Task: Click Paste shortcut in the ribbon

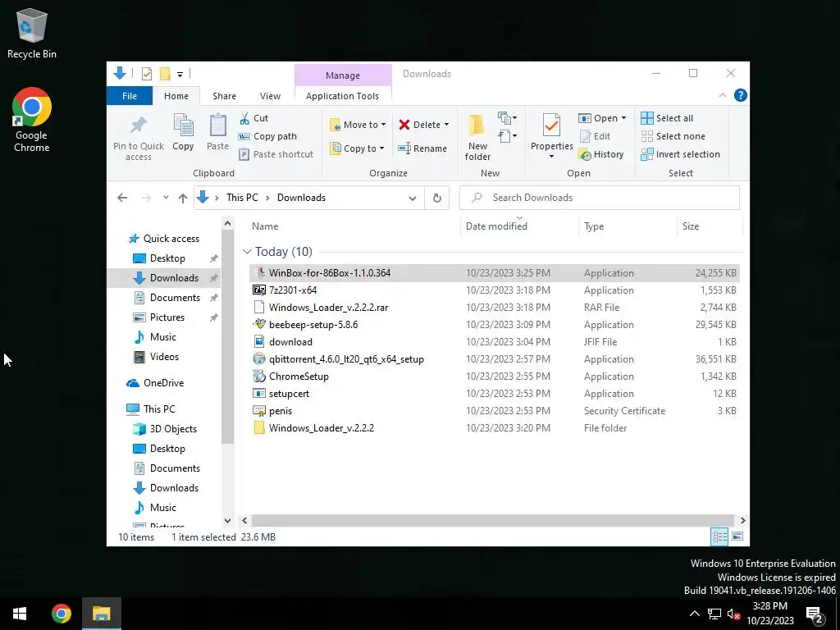Action: [x=276, y=154]
